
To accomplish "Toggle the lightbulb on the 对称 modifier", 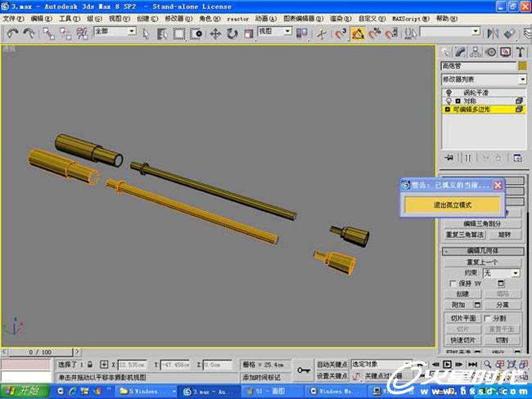I will tap(449, 101).
